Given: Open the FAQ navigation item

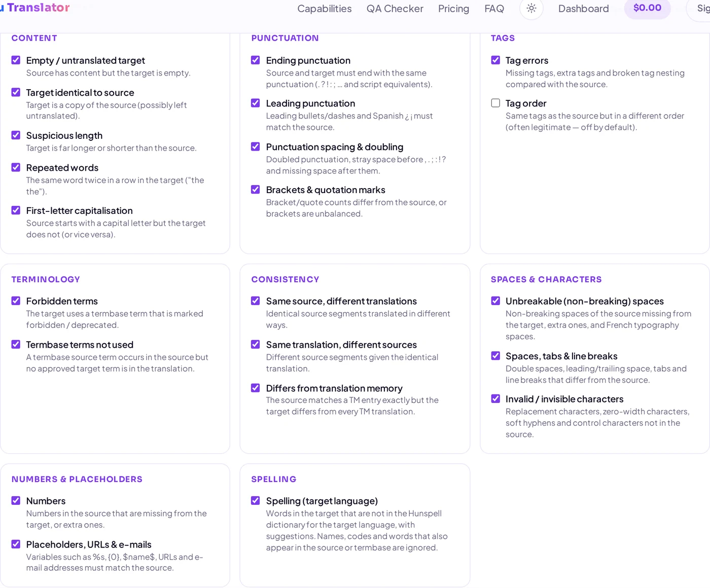Looking at the screenshot, I should (494, 9).
